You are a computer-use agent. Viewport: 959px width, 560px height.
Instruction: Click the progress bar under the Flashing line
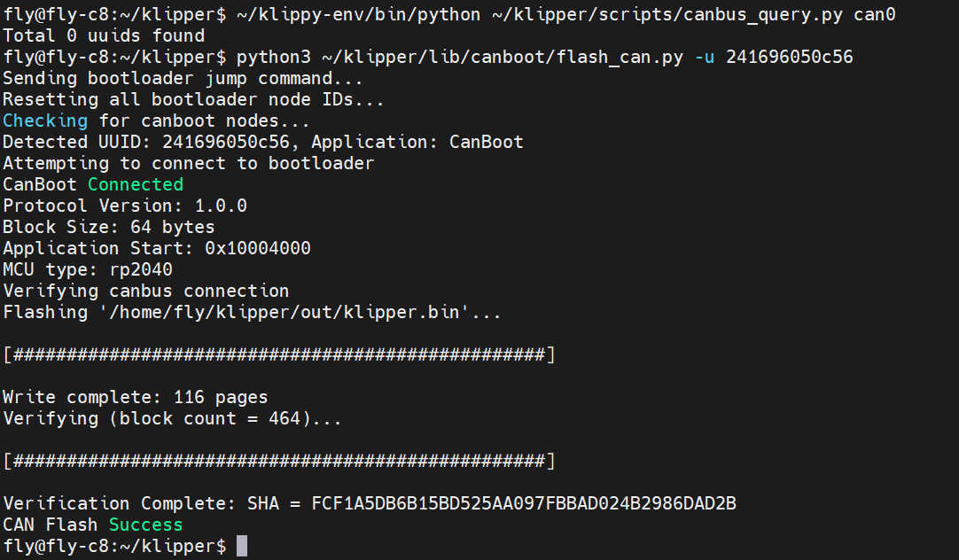coord(279,354)
